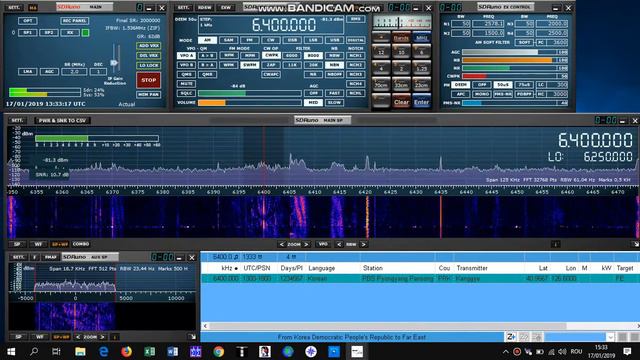Click the ADD VRX button
Screen dimensions: 640x360
click(x=149, y=46)
